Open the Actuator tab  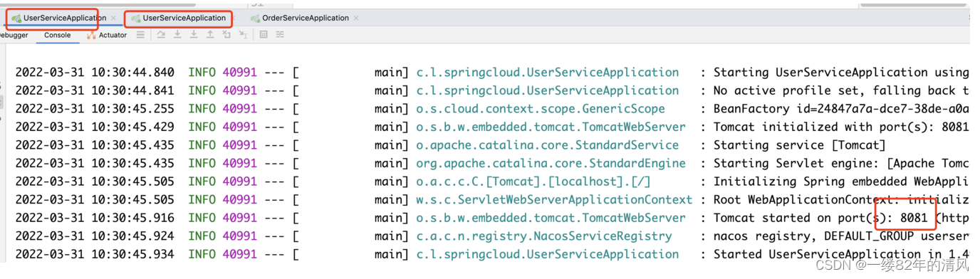click(113, 35)
